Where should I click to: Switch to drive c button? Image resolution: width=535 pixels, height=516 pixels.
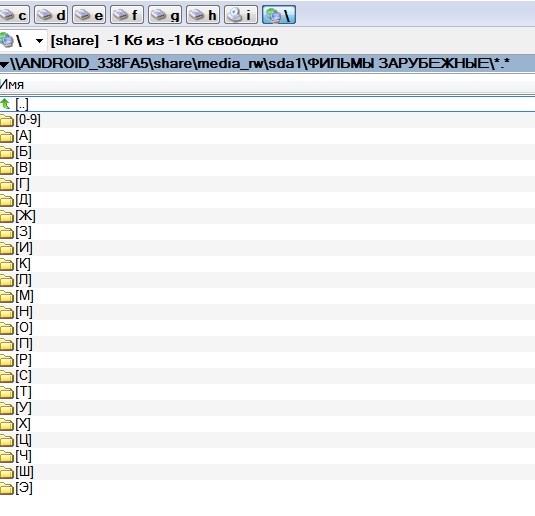coord(14,15)
